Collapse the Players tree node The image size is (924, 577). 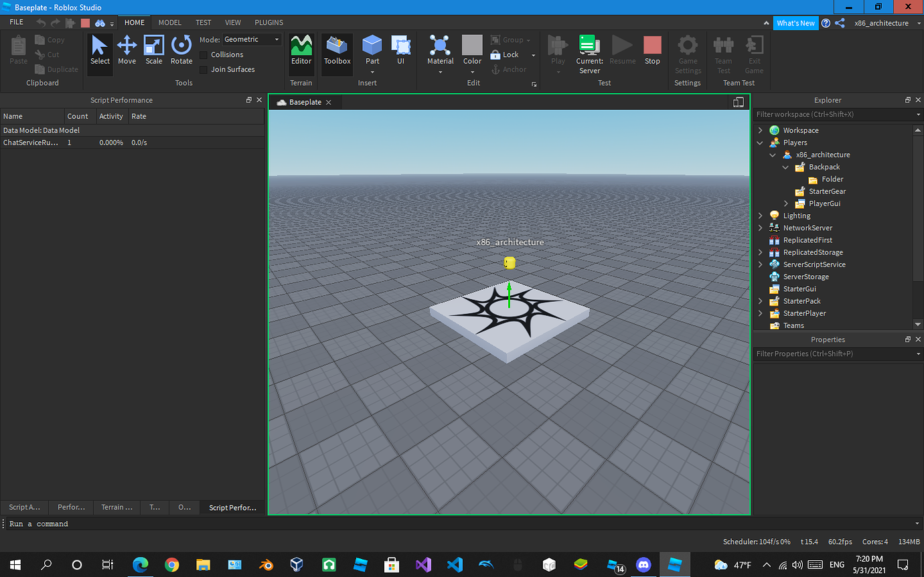point(760,143)
